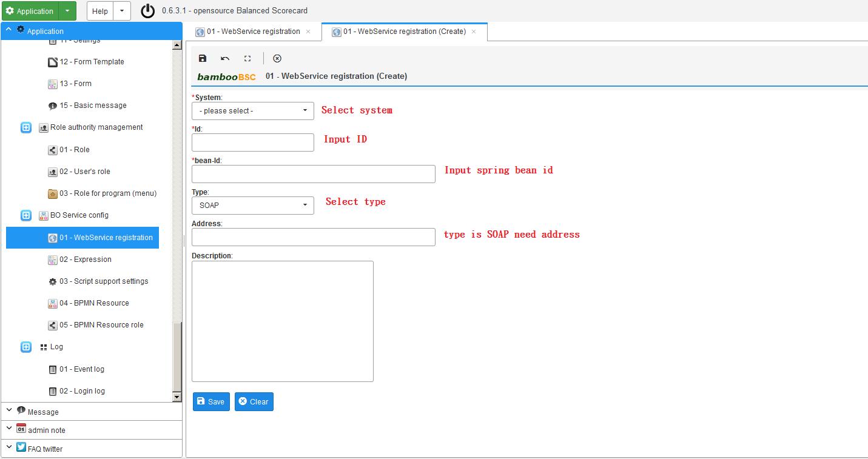Image resolution: width=868 pixels, height=459 pixels.
Task: Click the 12 - Form Template icon
Action: (53, 62)
